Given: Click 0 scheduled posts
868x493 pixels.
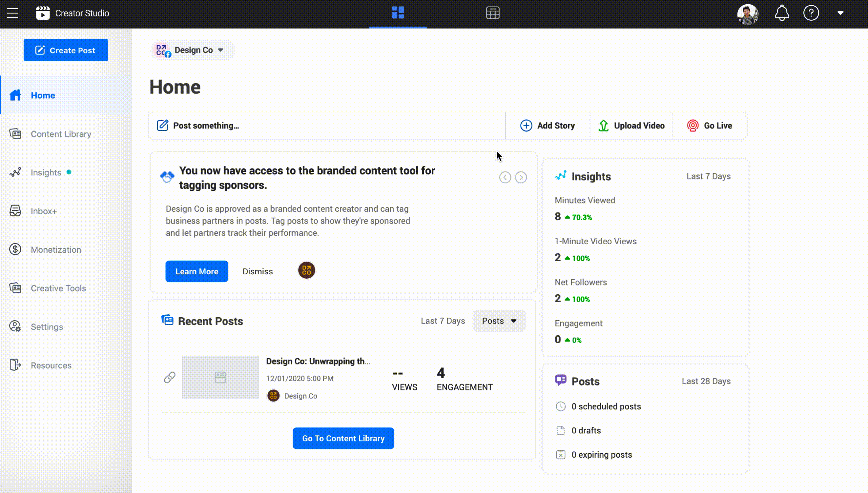Looking at the screenshot, I should pos(606,407).
